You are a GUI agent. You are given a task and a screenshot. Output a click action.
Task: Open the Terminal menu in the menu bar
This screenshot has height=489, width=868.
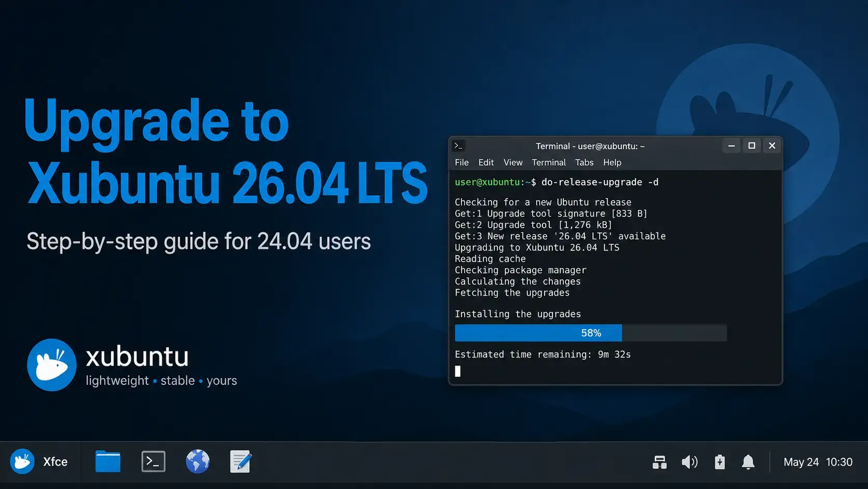(549, 162)
